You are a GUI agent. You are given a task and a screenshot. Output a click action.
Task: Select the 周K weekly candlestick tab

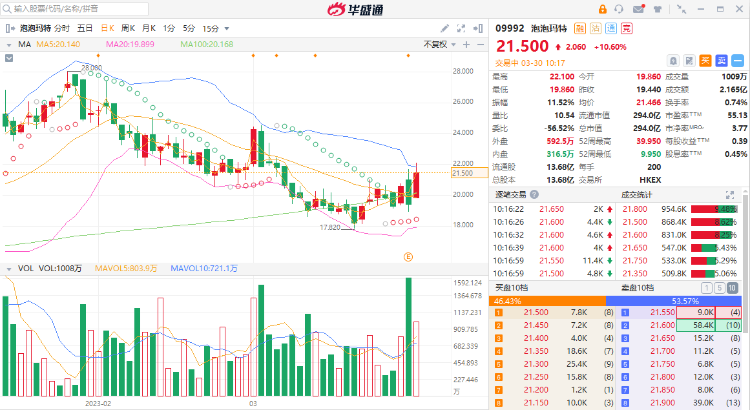pos(128,29)
